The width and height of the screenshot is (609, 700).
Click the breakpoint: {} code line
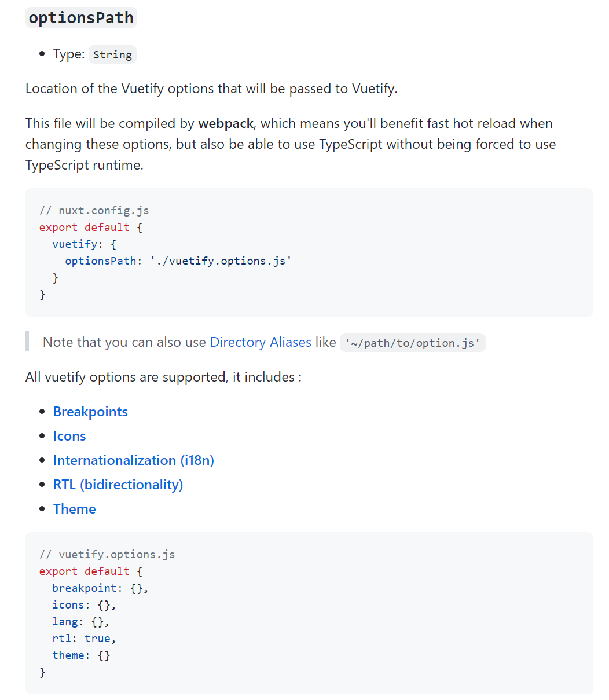100,588
